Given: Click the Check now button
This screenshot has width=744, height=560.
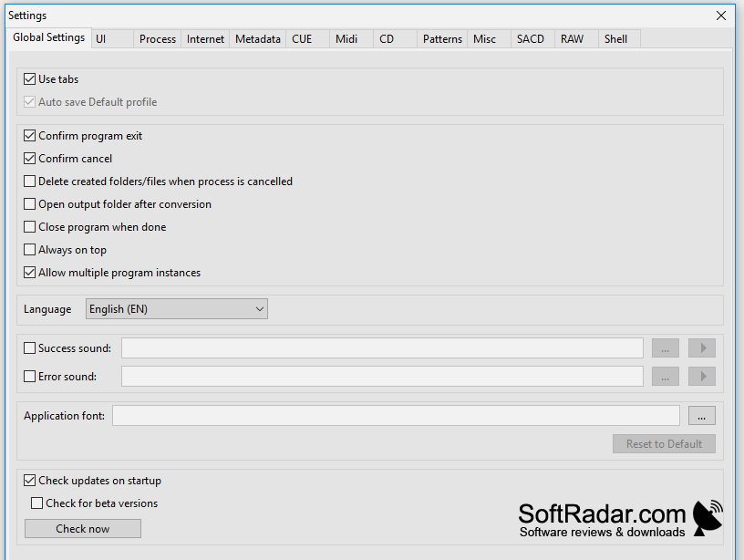Looking at the screenshot, I should pos(83,529).
